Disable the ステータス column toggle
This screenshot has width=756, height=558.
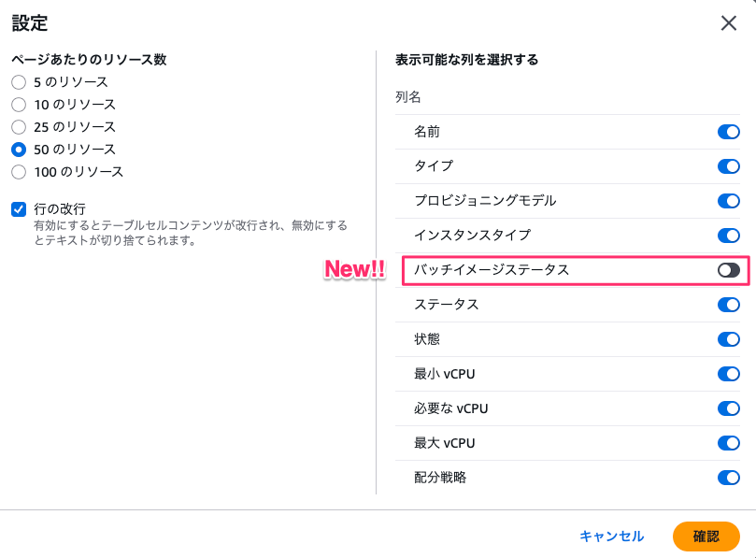pyautogui.click(x=728, y=305)
